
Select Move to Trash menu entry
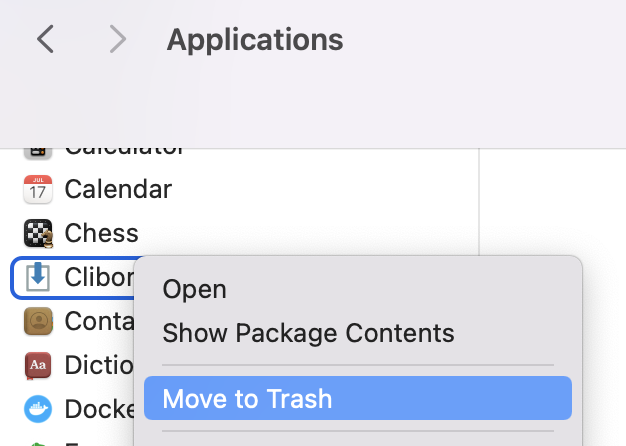tap(358, 398)
